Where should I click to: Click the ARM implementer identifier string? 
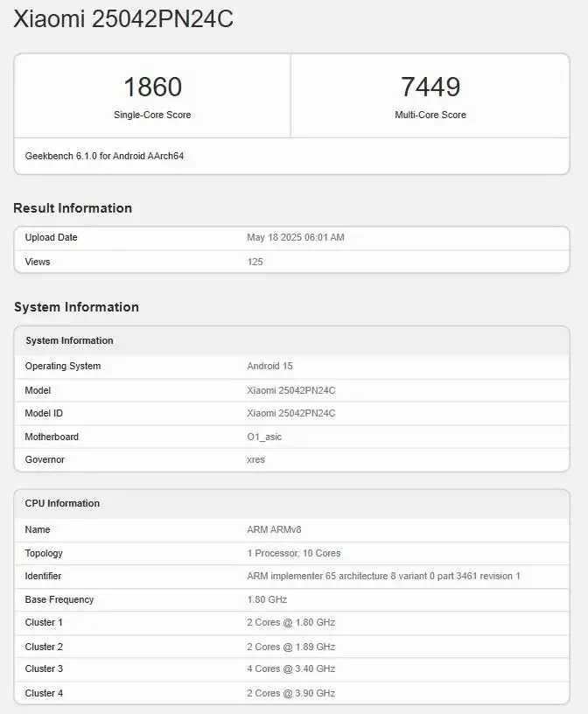tap(383, 576)
